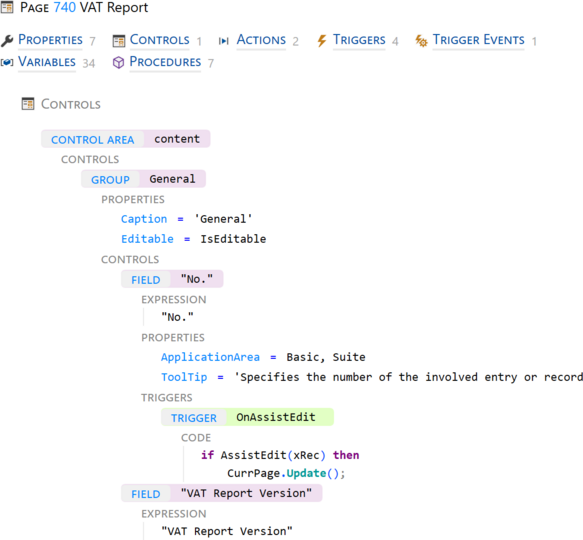Click the Controls section icon in navigation
This screenshot has height=540, width=583.
pos(119,41)
